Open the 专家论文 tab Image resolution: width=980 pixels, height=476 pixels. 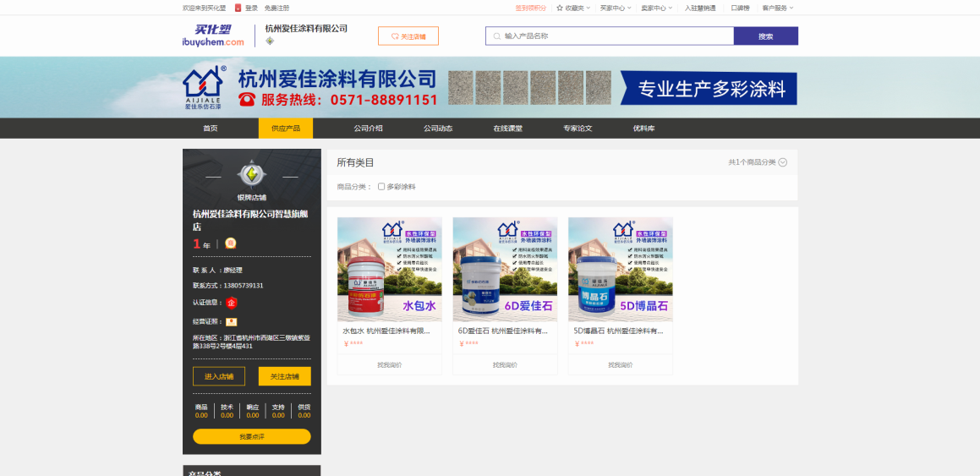tap(578, 129)
